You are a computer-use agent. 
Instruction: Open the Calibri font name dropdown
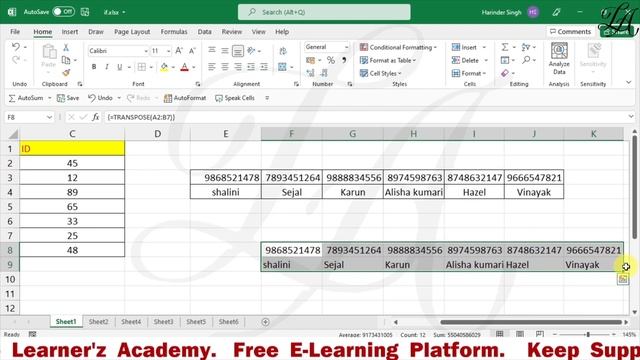tap(146, 51)
